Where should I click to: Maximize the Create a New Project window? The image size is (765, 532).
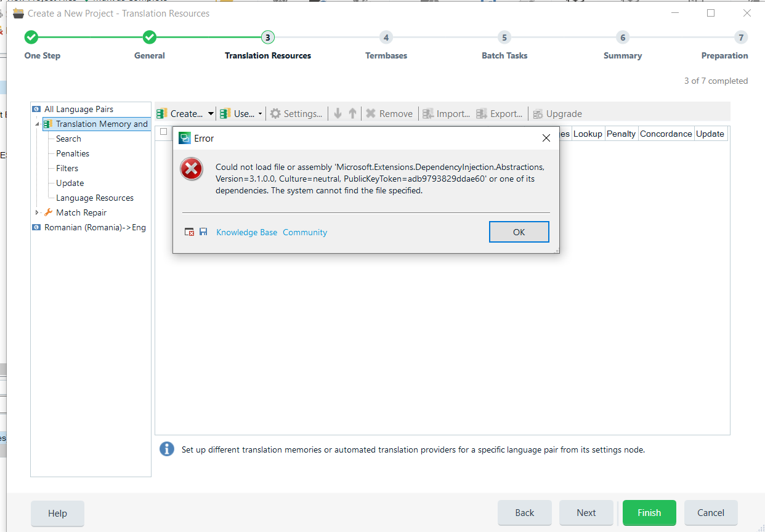point(711,13)
